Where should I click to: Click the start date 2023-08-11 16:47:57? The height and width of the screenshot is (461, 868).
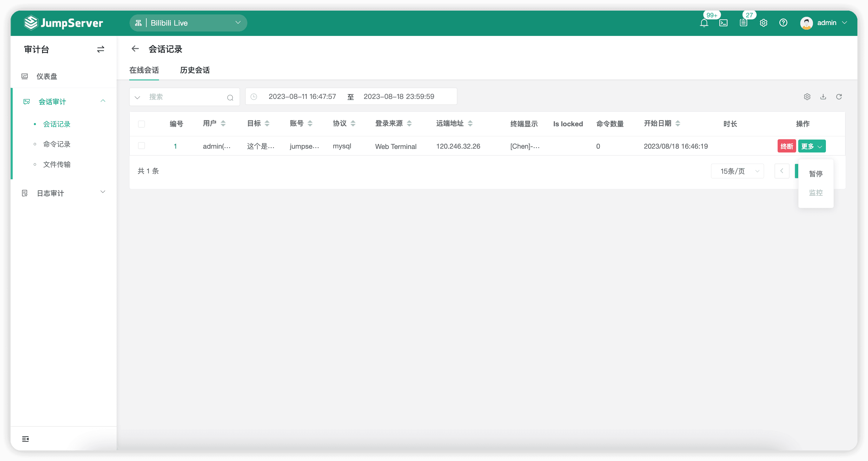tap(302, 97)
